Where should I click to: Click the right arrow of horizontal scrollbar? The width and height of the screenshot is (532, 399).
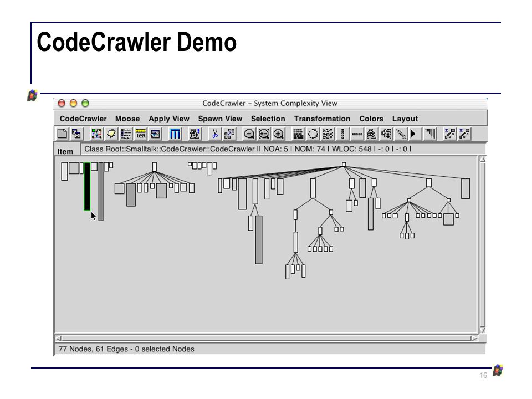pos(474,338)
